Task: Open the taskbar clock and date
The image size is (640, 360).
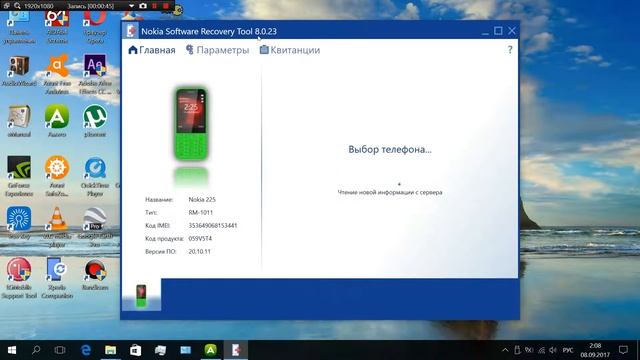Action: 595,350
